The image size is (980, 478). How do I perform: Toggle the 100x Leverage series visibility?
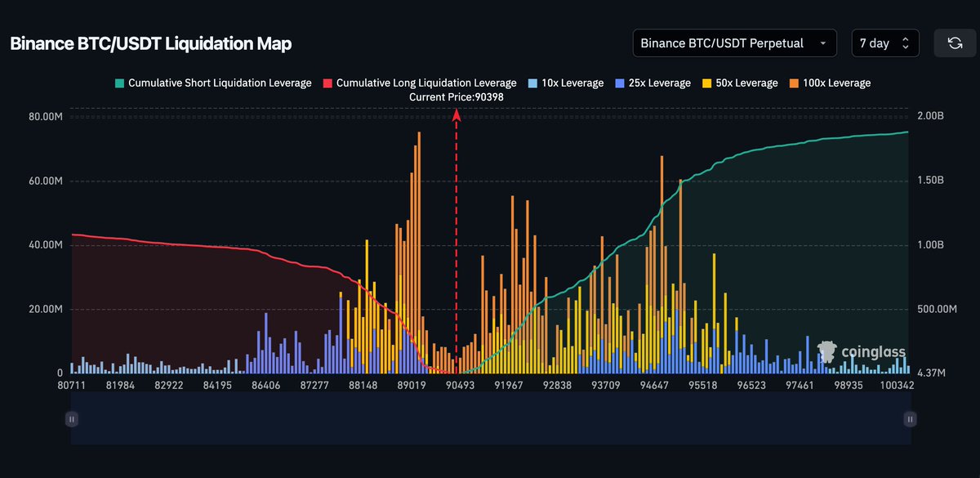[837, 83]
